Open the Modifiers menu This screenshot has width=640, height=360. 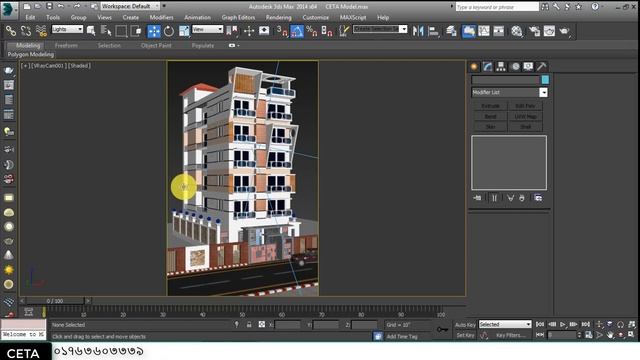tap(161, 18)
